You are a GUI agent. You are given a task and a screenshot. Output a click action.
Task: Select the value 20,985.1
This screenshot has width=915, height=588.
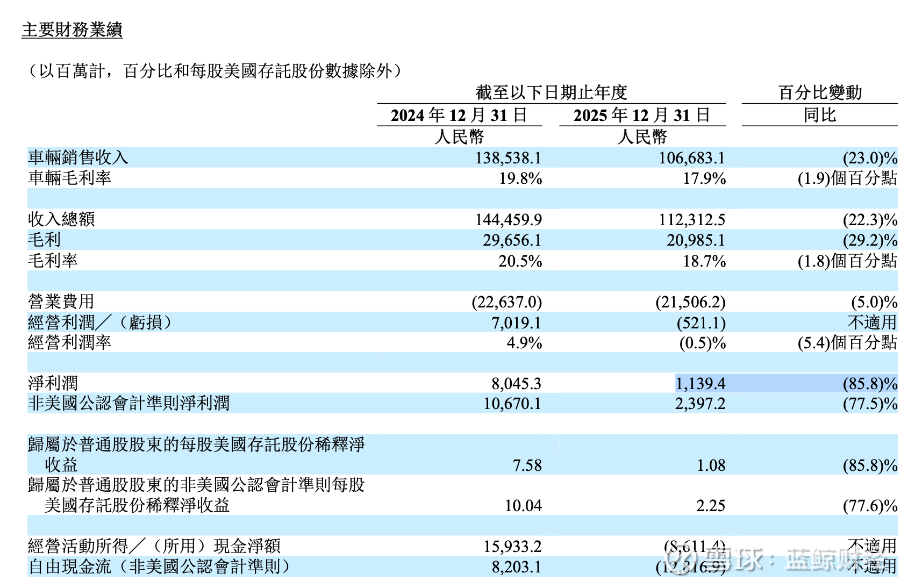coord(696,240)
